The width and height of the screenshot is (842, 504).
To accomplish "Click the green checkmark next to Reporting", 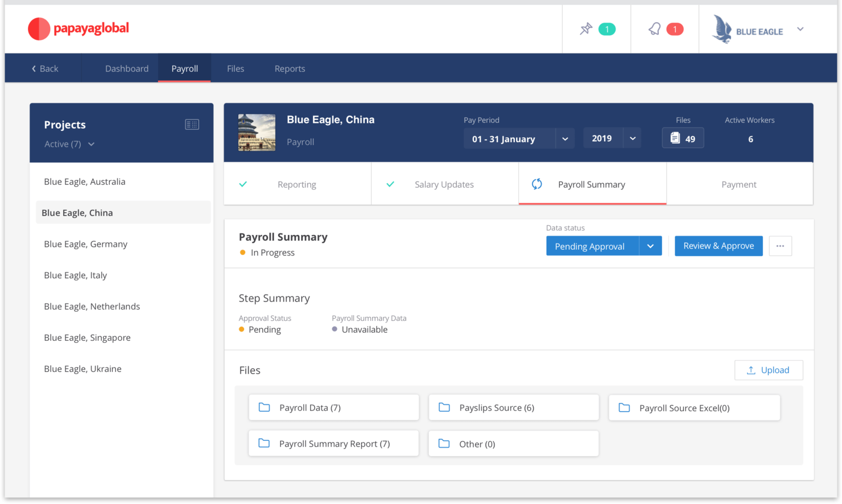I will pos(243,184).
